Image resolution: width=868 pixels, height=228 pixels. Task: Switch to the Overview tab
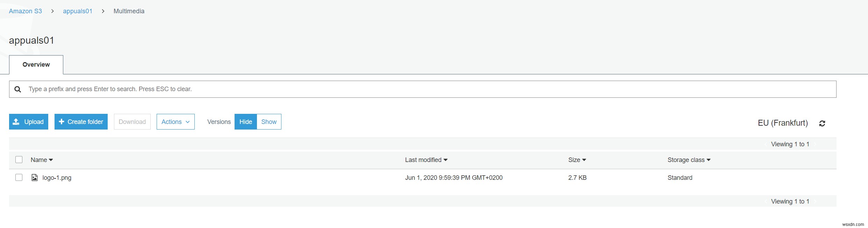[x=36, y=65]
